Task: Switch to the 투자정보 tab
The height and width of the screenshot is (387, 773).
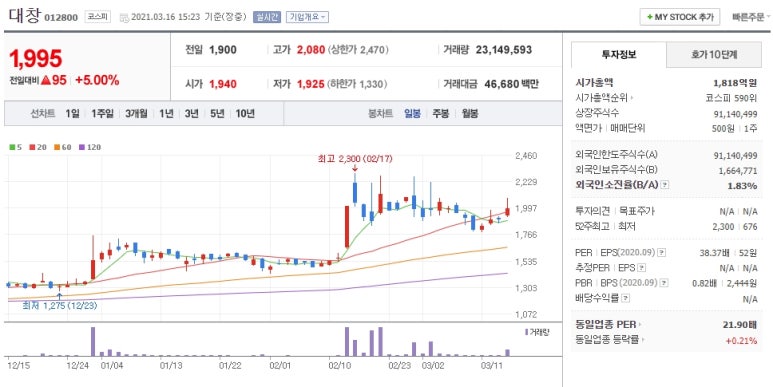Action: (619, 55)
